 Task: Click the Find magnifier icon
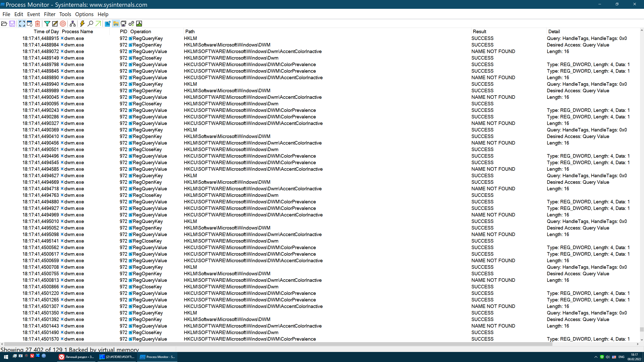click(x=90, y=24)
